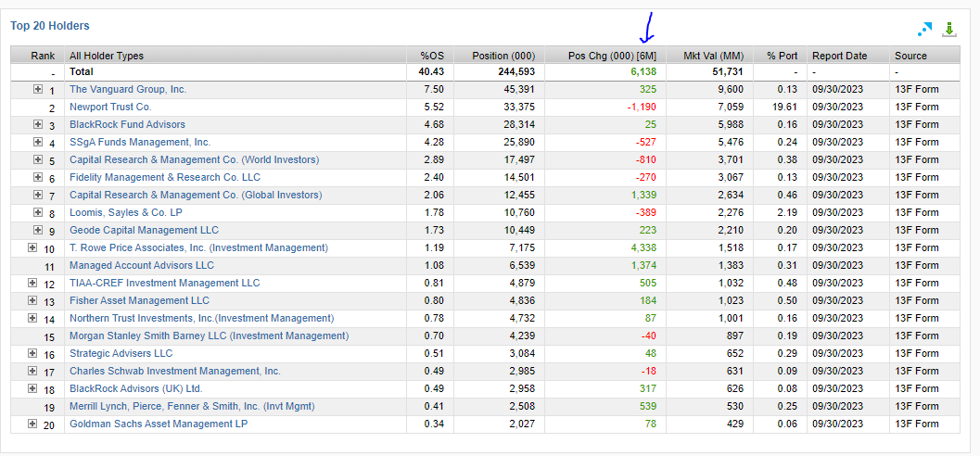Click the Top 20 Holders title
Viewport: 980px width, 456px height.
[x=50, y=26]
